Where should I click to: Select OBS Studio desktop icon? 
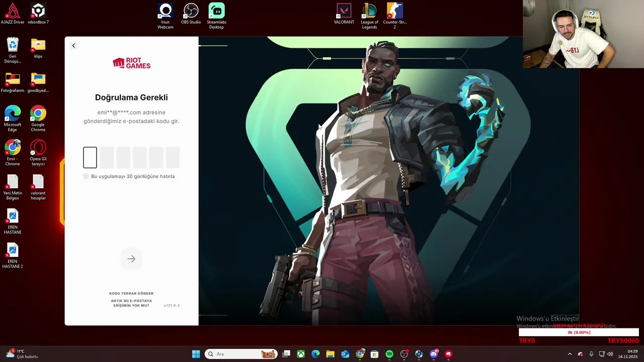pos(191,14)
